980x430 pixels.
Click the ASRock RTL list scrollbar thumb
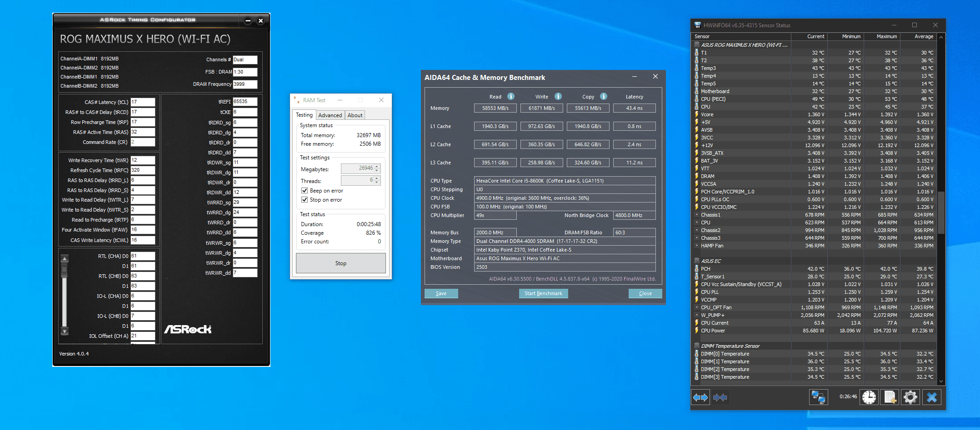click(65, 271)
